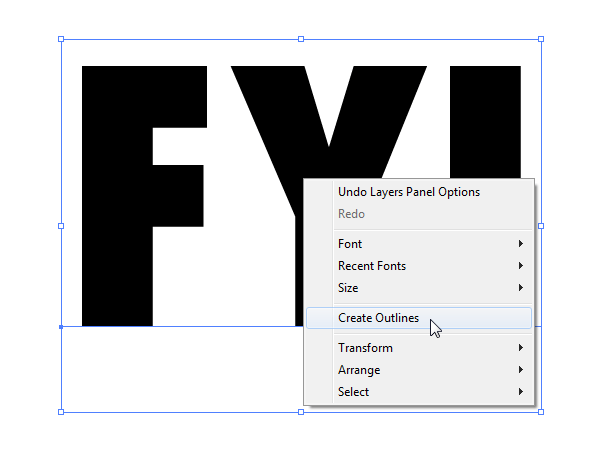
Task: Click the letter F in the text
Action: (117, 196)
